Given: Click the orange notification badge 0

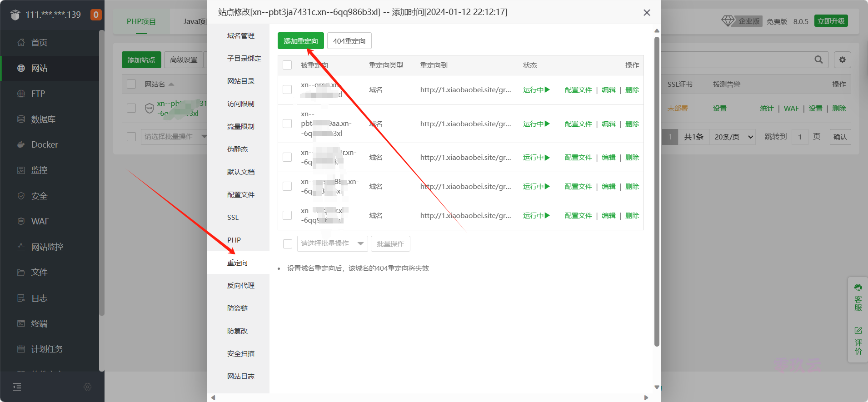Looking at the screenshot, I should click(x=96, y=15).
